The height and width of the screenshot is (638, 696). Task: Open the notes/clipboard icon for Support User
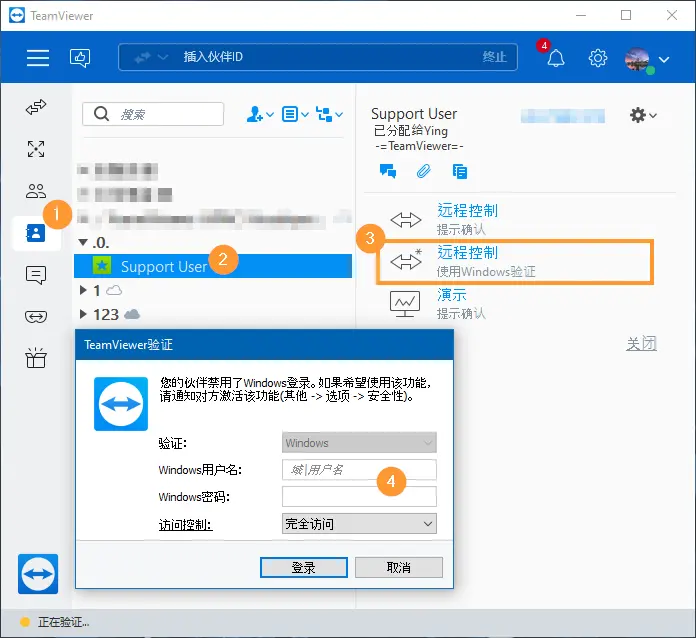459,171
